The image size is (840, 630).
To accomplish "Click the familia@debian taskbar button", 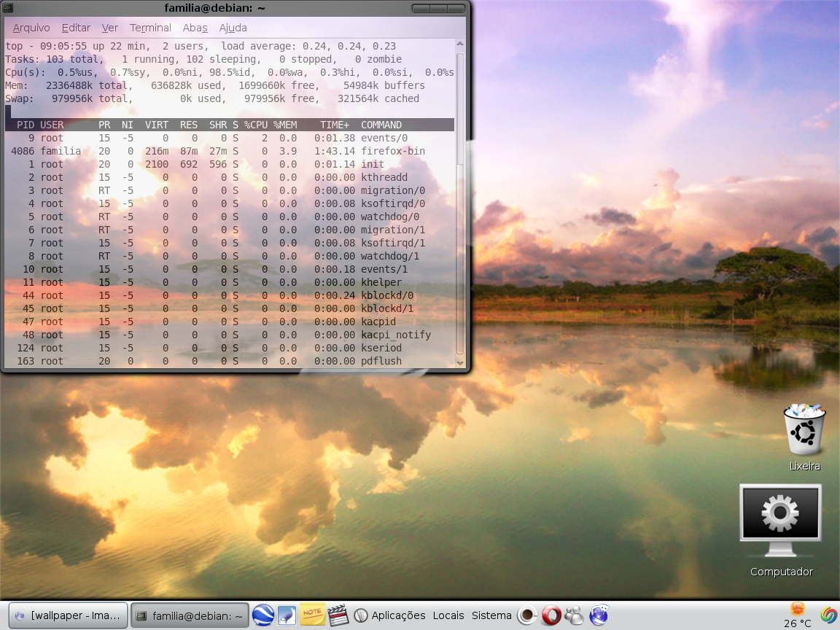I will (x=190, y=615).
